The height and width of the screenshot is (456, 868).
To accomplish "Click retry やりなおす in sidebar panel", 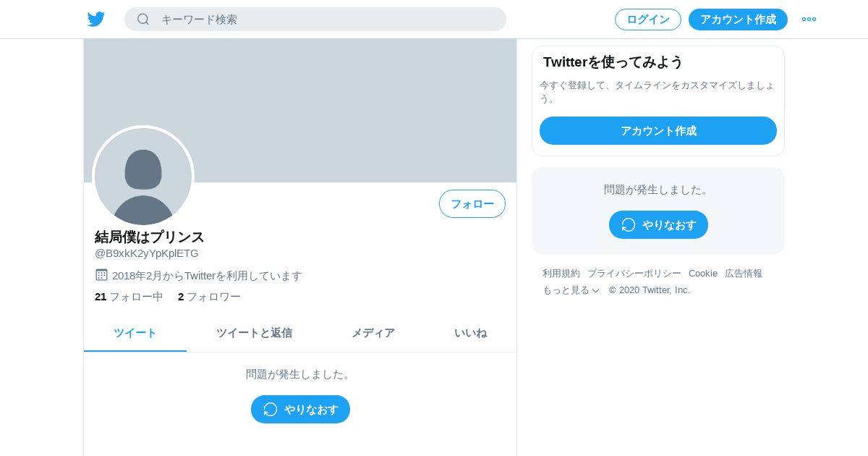I will (x=658, y=225).
